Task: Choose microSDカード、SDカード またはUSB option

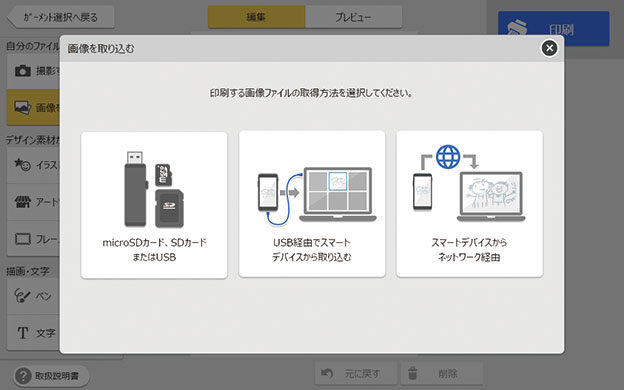Action: 154,205
